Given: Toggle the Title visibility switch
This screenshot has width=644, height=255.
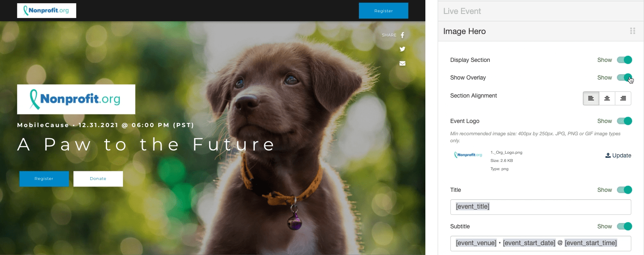Looking at the screenshot, I should coord(624,190).
